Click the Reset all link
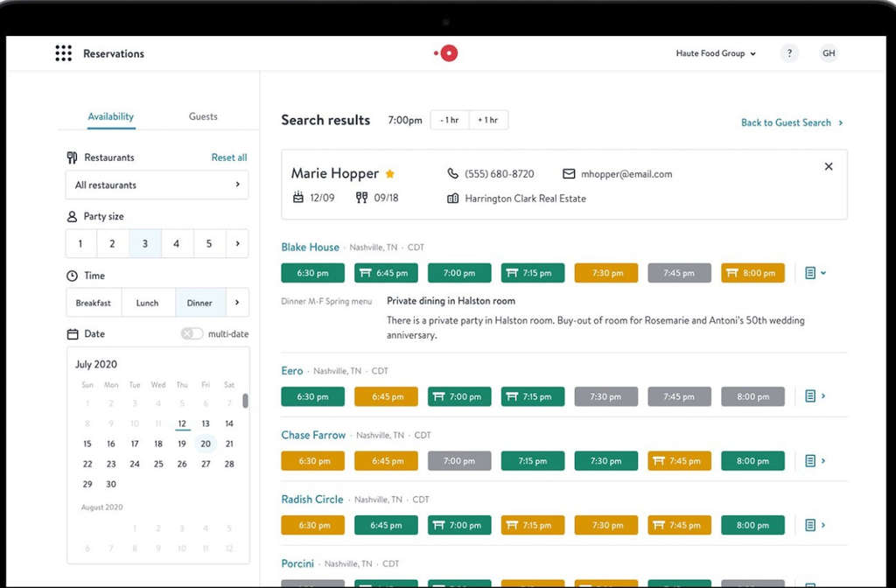This screenshot has width=896, height=588. point(228,157)
